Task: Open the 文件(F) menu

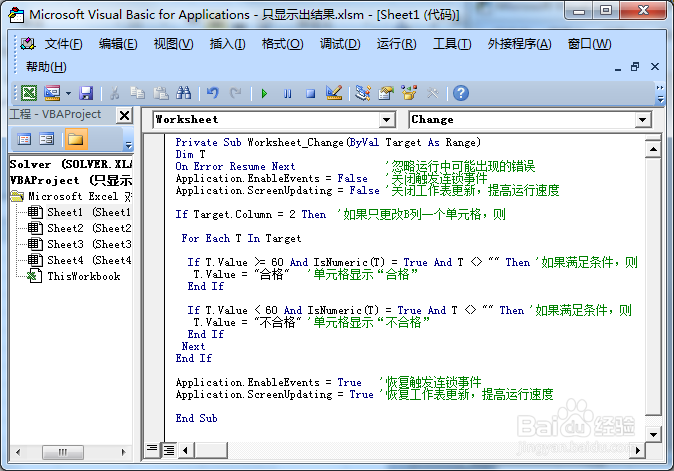Action: tap(63, 44)
